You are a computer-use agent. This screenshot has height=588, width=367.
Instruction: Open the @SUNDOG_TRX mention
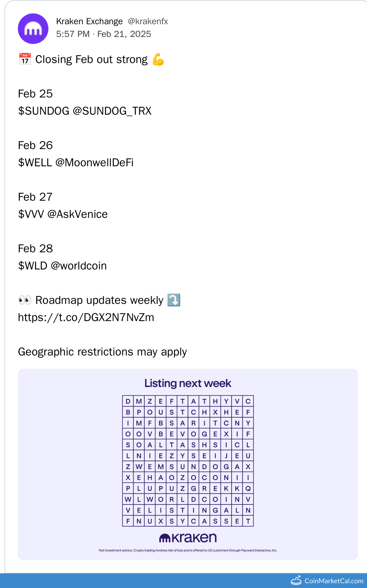click(112, 111)
